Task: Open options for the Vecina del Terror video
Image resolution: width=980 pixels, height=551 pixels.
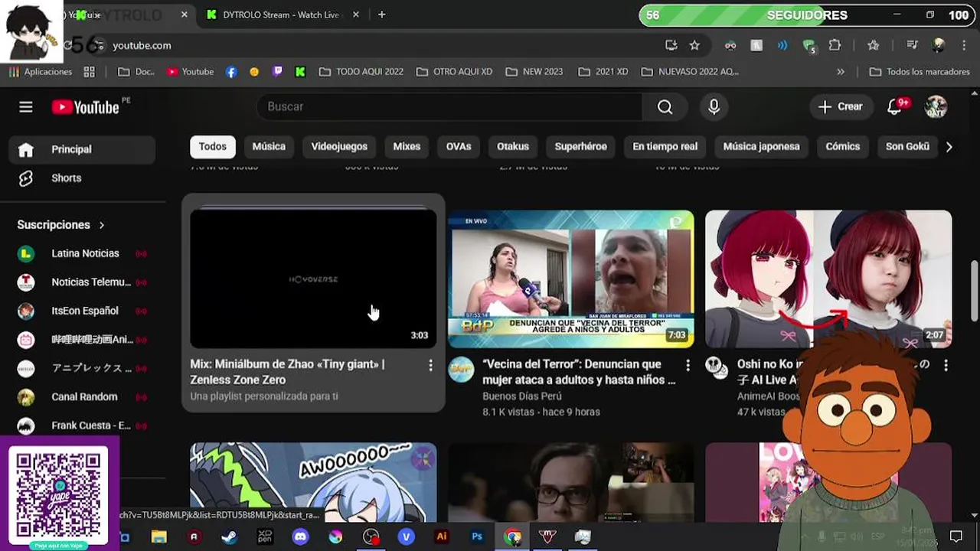Action: 688,366
